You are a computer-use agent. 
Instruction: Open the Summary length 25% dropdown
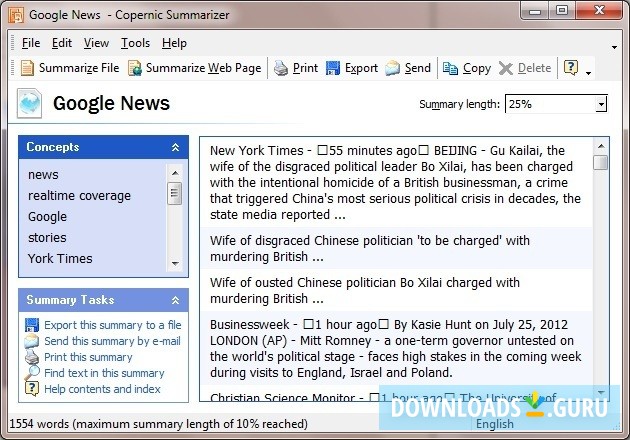[601, 104]
